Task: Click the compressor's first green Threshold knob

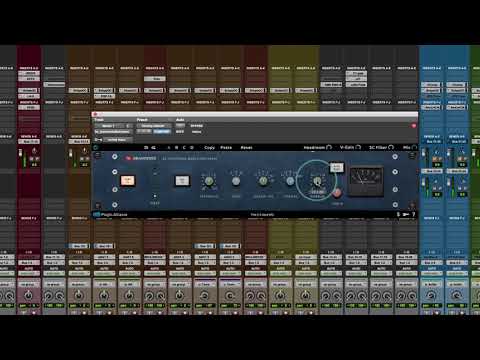Action: (209, 181)
